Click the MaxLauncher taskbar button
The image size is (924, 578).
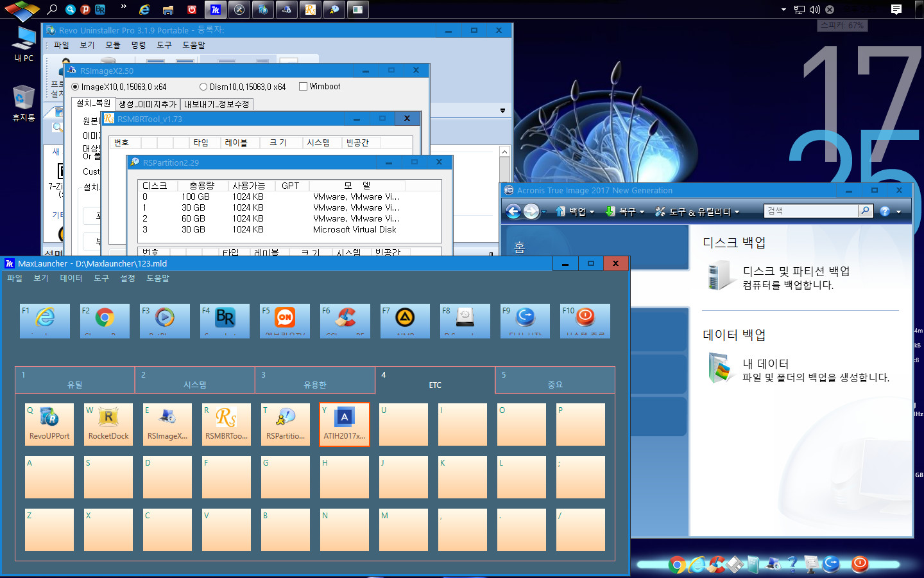coord(216,9)
